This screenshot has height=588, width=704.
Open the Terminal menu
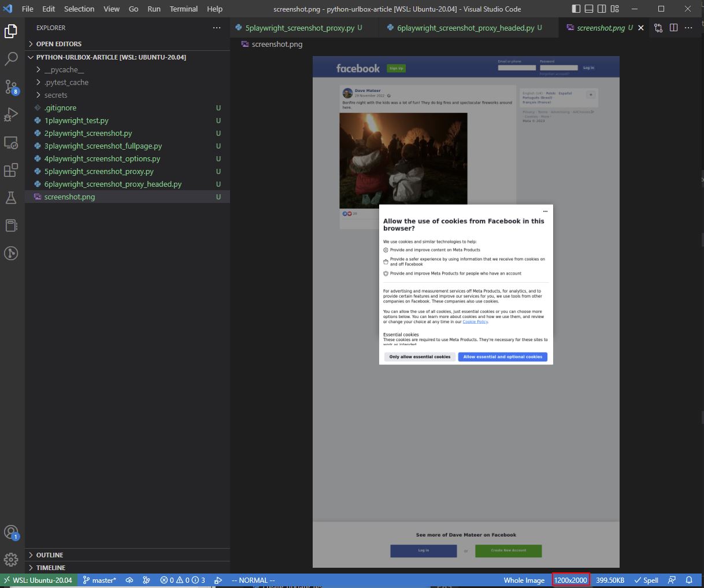click(x=183, y=9)
